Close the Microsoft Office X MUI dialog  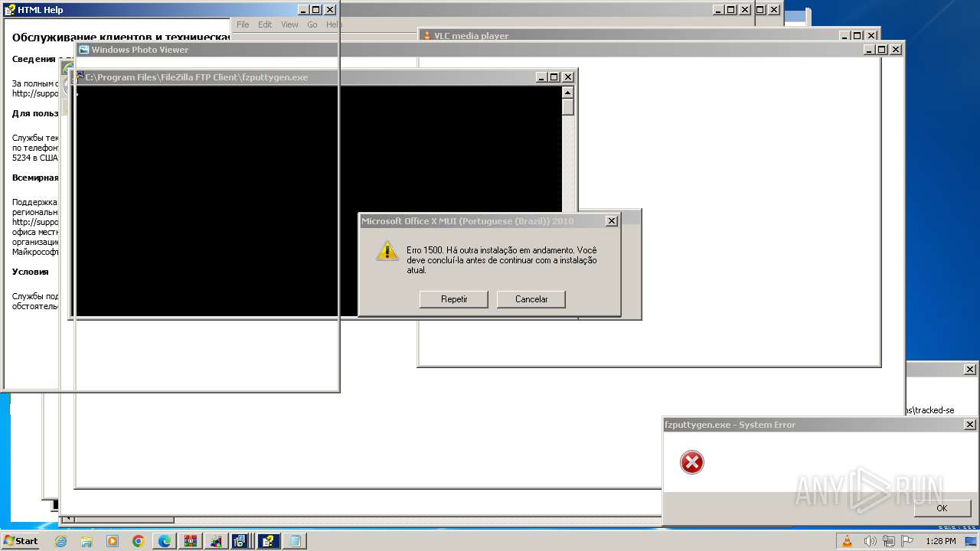click(611, 221)
